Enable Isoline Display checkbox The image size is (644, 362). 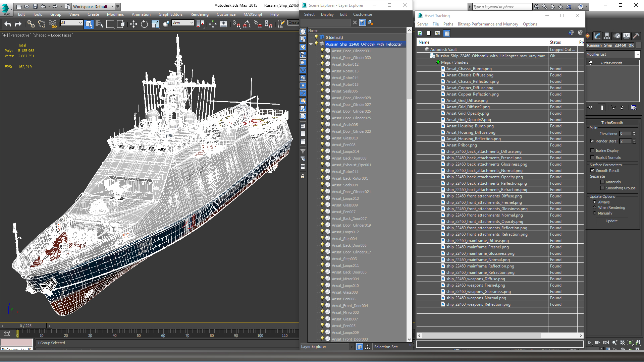(592, 150)
